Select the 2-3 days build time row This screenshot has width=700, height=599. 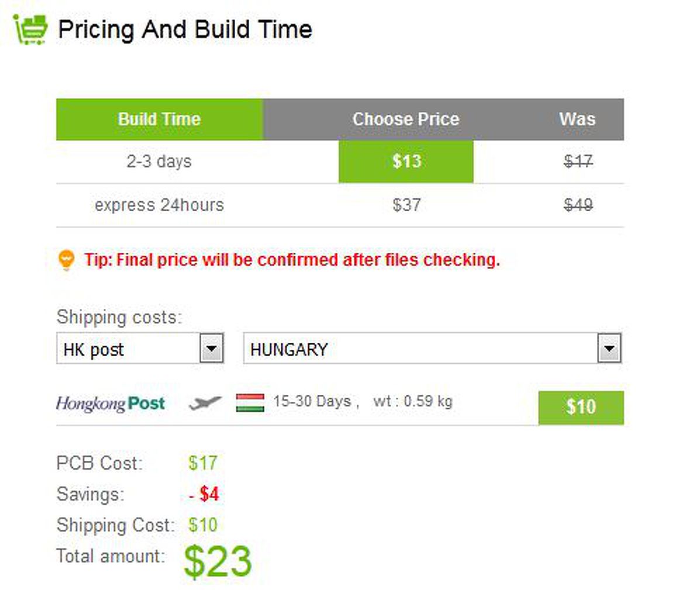coord(159,161)
